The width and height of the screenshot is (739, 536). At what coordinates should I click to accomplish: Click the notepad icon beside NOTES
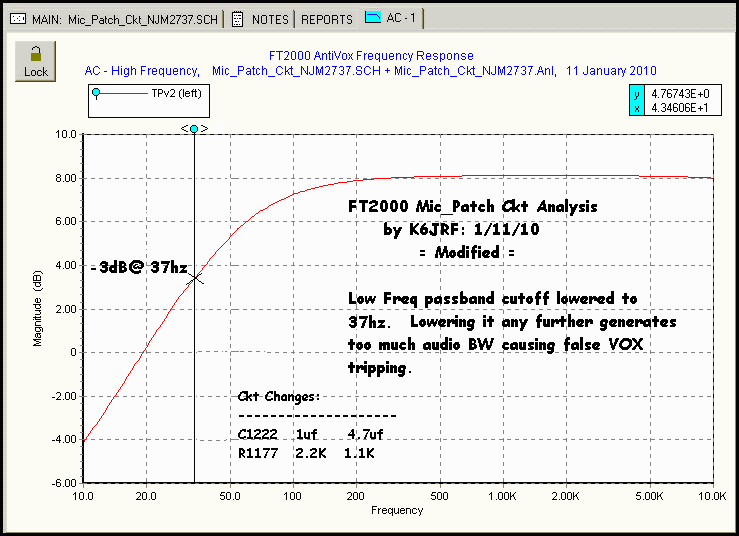point(237,19)
